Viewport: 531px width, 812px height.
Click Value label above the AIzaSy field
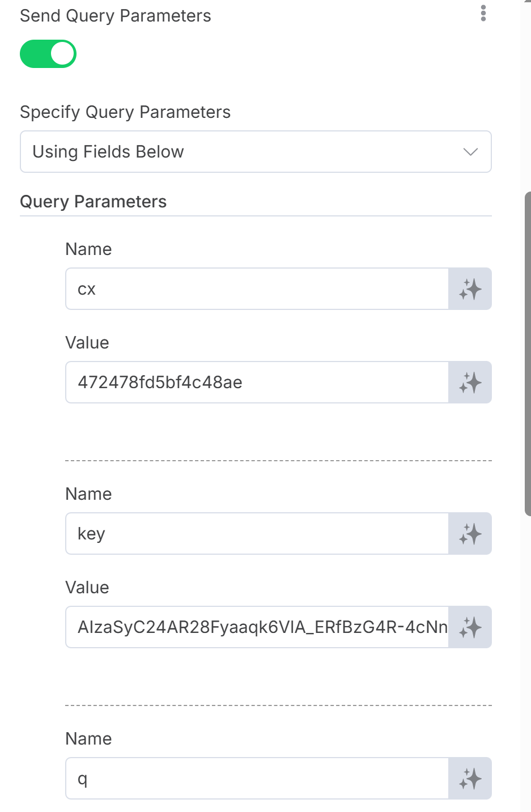(x=87, y=588)
